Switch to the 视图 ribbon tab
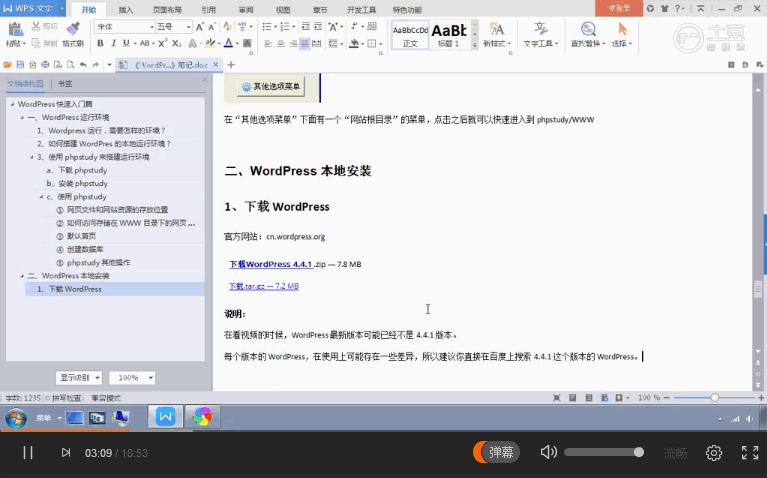The height and width of the screenshot is (478, 767). point(283,10)
